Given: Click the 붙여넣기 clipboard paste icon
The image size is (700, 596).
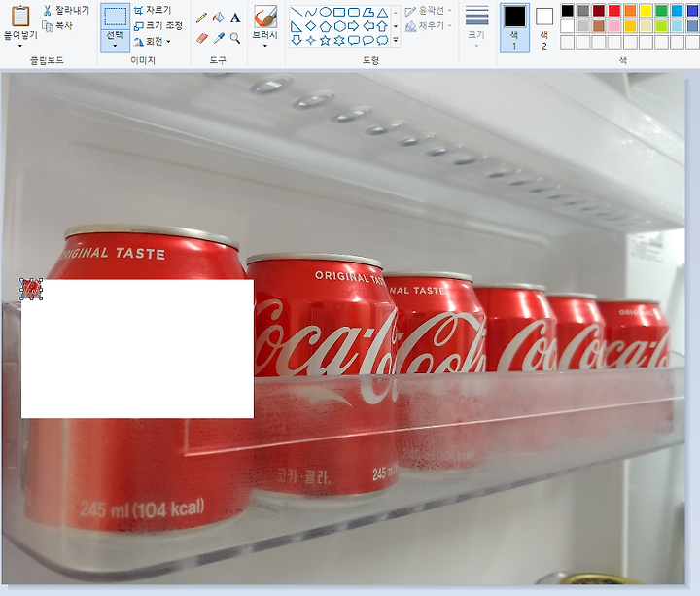Looking at the screenshot, I should [20, 17].
